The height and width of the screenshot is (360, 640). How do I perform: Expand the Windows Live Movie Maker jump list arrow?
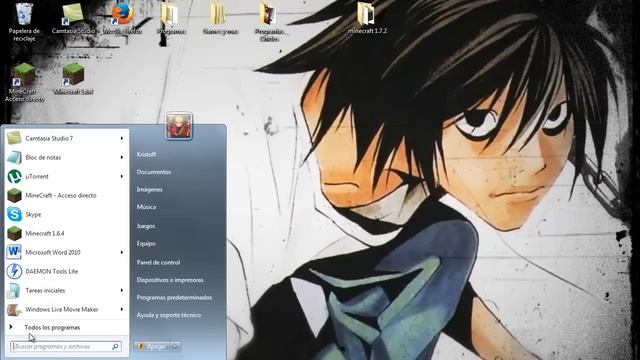[122, 309]
